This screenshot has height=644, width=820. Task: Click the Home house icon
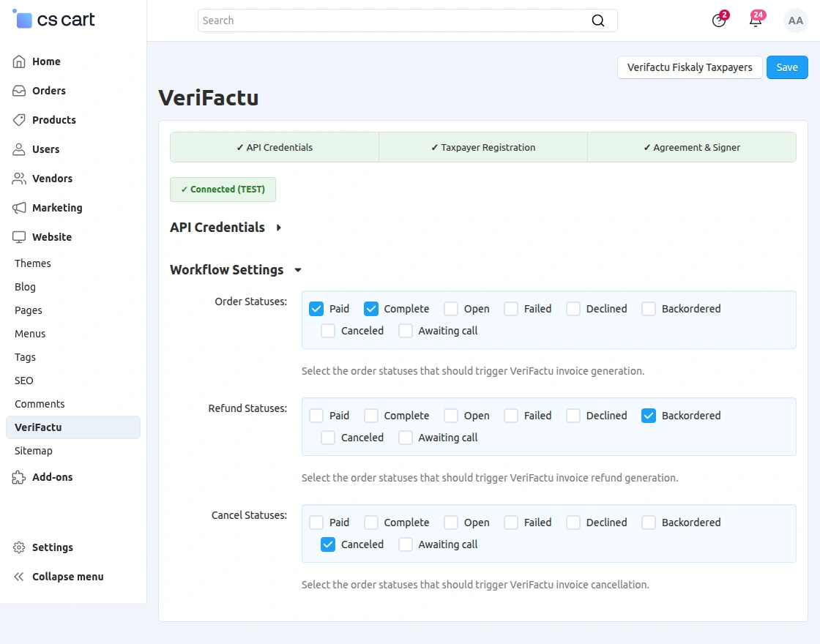[19, 61]
